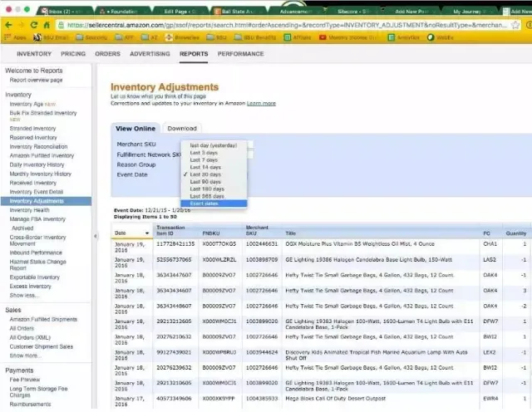532x412 pixels.
Task: Select the Mega Bloks Call Of Duty title
Action: [x=335, y=399]
